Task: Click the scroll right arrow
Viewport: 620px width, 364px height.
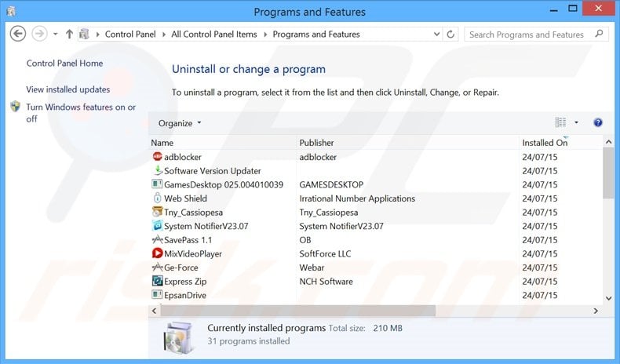Action: click(596, 311)
